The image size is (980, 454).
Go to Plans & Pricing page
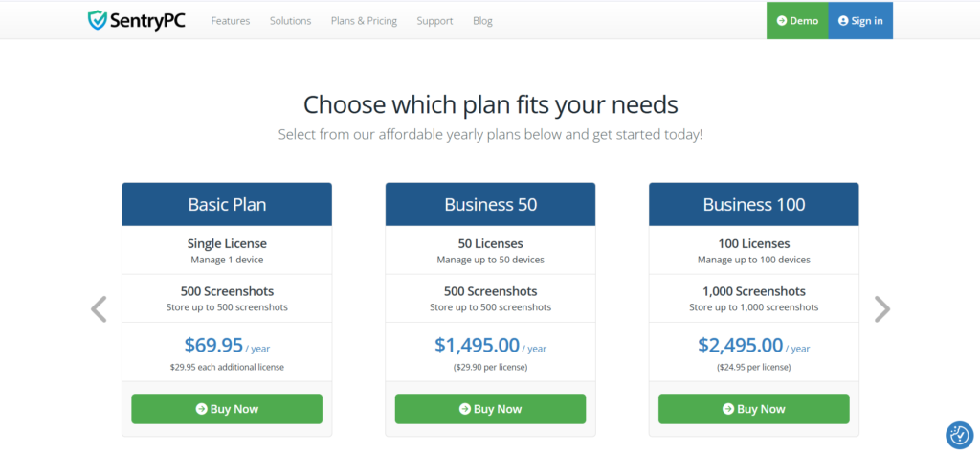click(x=364, y=21)
